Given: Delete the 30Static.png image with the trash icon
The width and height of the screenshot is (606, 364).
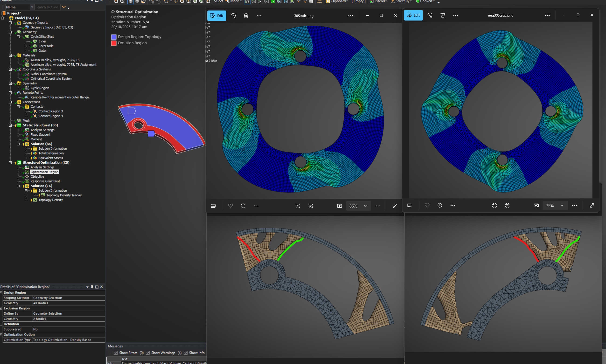Looking at the screenshot, I should click(x=246, y=16).
